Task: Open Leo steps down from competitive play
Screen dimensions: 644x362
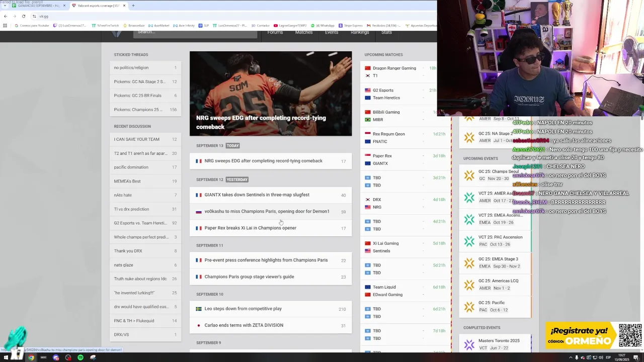Action: click(x=271, y=309)
